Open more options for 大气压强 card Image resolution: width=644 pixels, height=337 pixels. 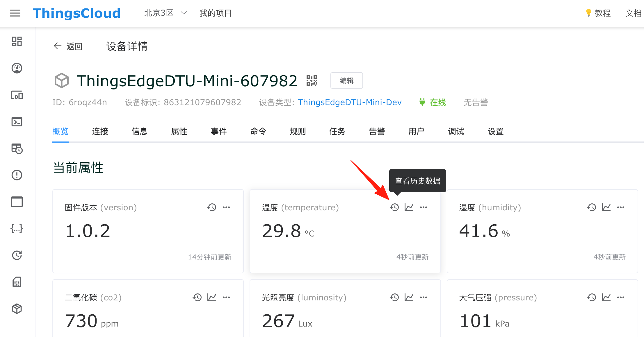click(621, 297)
